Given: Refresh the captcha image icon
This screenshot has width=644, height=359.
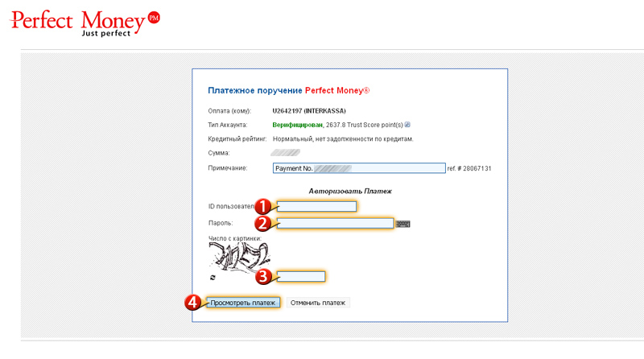Looking at the screenshot, I should [213, 278].
